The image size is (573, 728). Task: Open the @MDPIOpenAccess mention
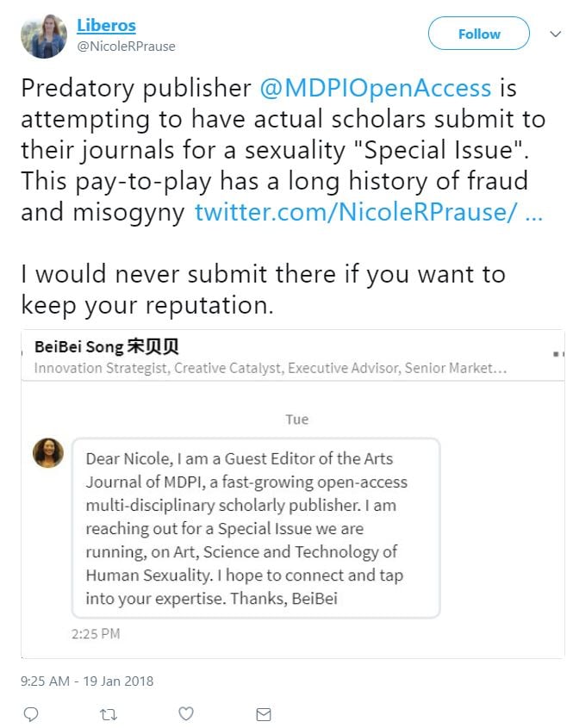[376, 88]
